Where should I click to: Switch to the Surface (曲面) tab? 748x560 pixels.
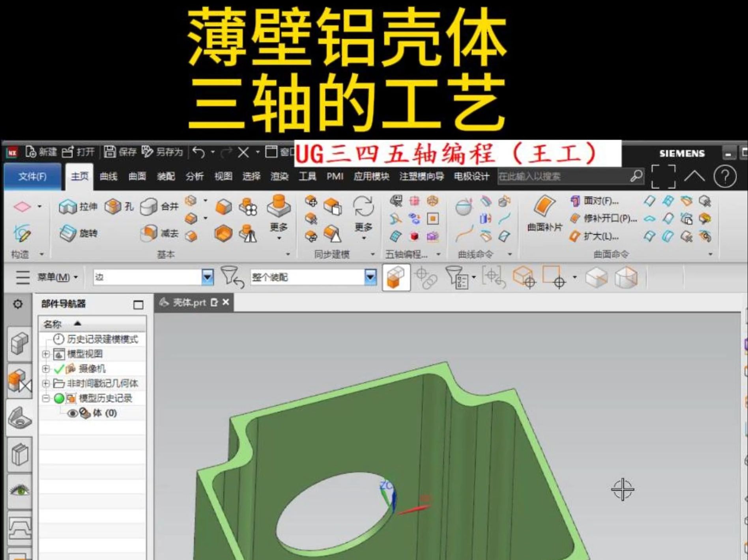pyautogui.click(x=137, y=176)
